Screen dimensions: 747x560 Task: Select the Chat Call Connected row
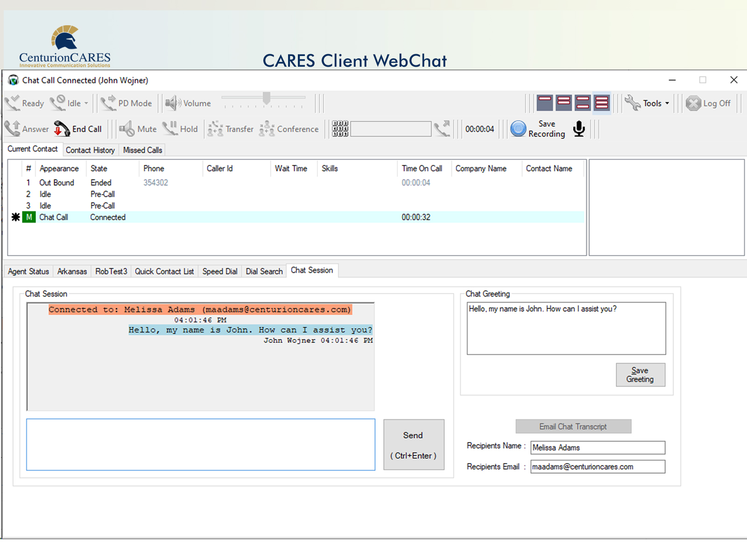297,217
